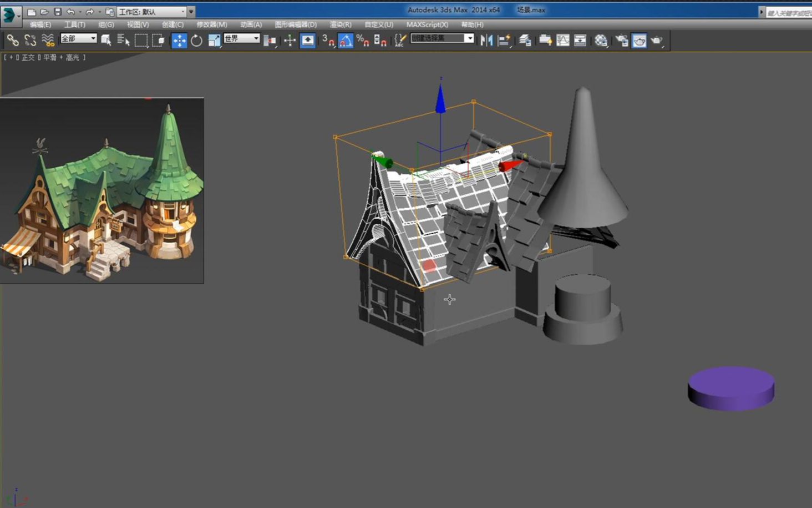Click the viewport shading label 平滑 + 高光
The height and width of the screenshot is (508, 812).
(x=62, y=57)
